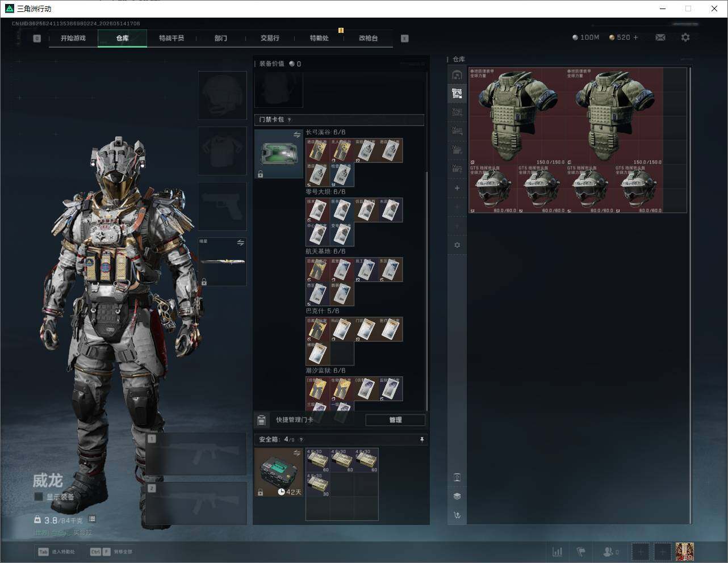The width and height of the screenshot is (728, 563).
Task: Add currency with plus beside 520
Action: point(635,37)
